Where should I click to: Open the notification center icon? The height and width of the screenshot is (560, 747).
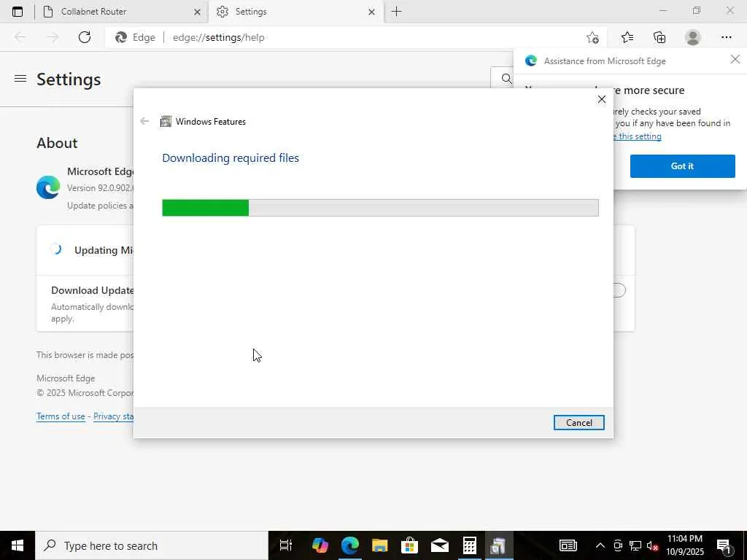[724, 545]
